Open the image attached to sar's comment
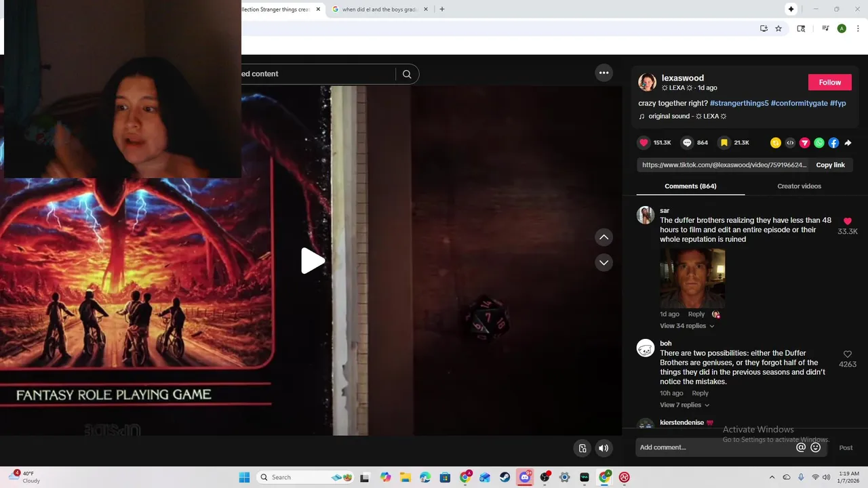The height and width of the screenshot is (488, 868). point(692,278)
